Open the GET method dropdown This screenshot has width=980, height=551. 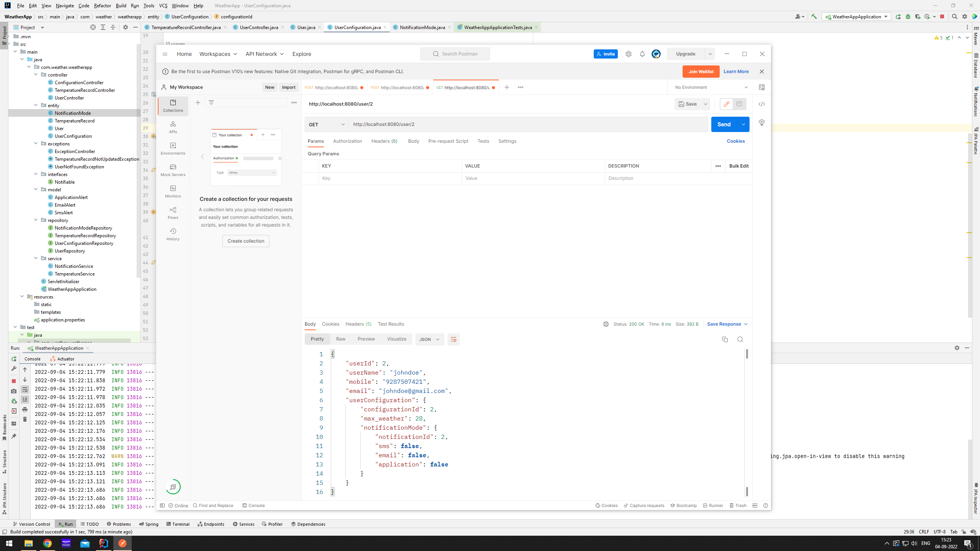point(327,124)
